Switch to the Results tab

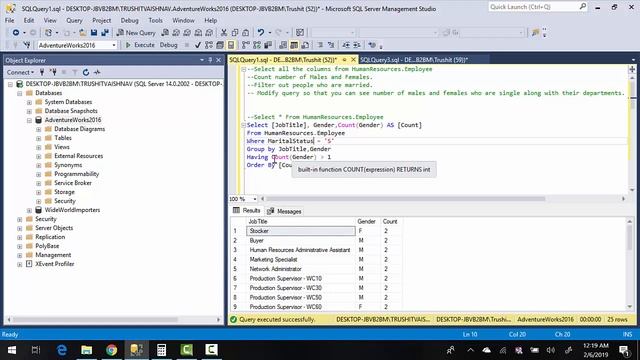click(247, 211)
